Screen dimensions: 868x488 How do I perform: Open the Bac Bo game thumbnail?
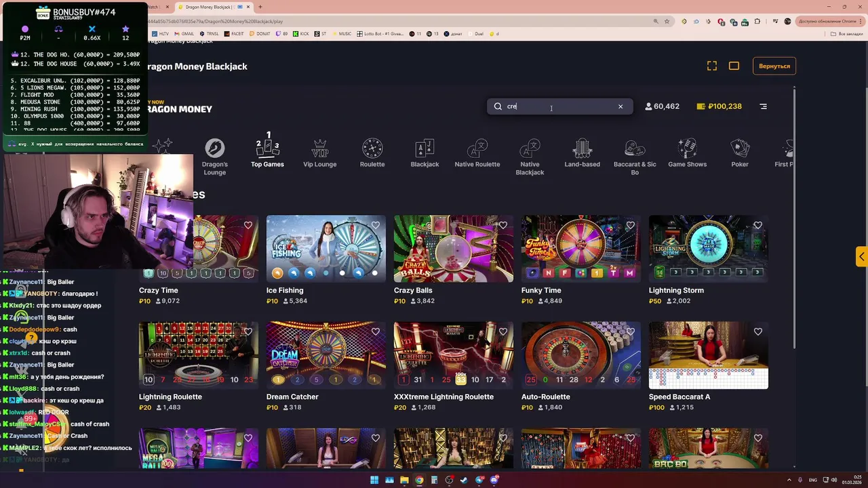click(x=709, y=448)
